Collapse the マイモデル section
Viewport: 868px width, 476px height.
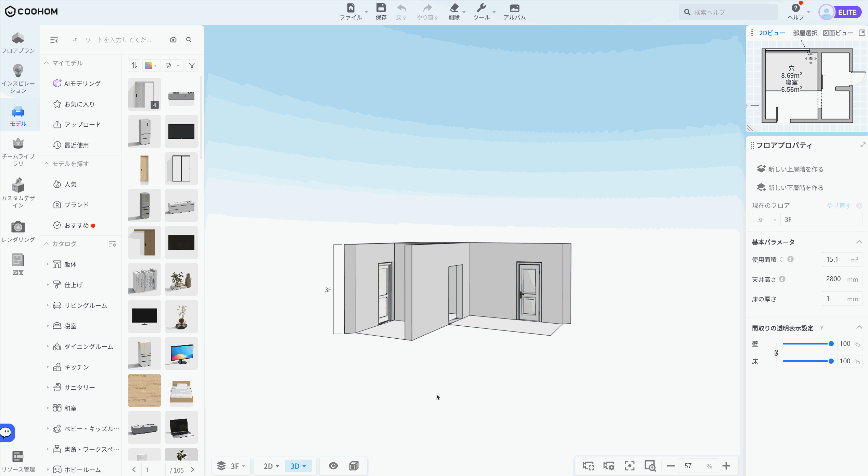(47, 63)
